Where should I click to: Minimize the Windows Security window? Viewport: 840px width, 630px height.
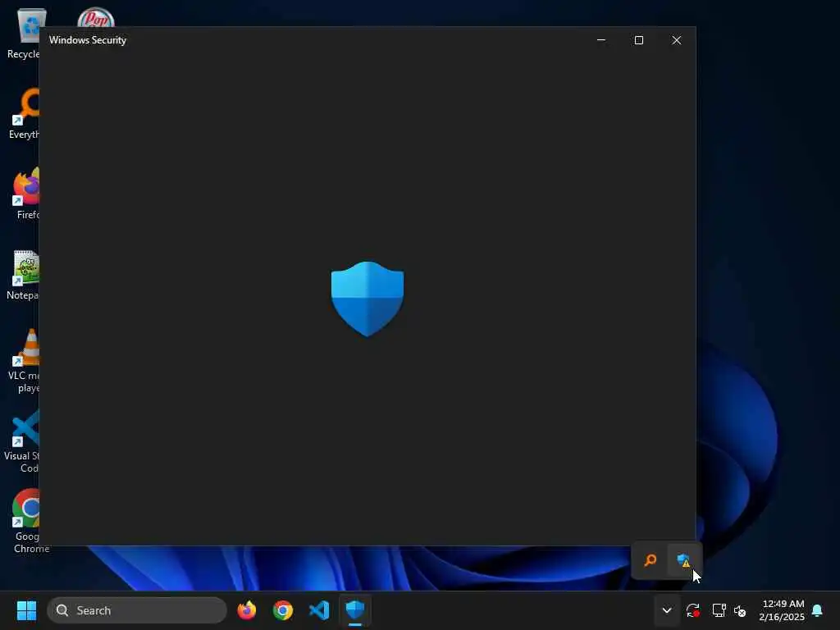click(x=601, y=40)
